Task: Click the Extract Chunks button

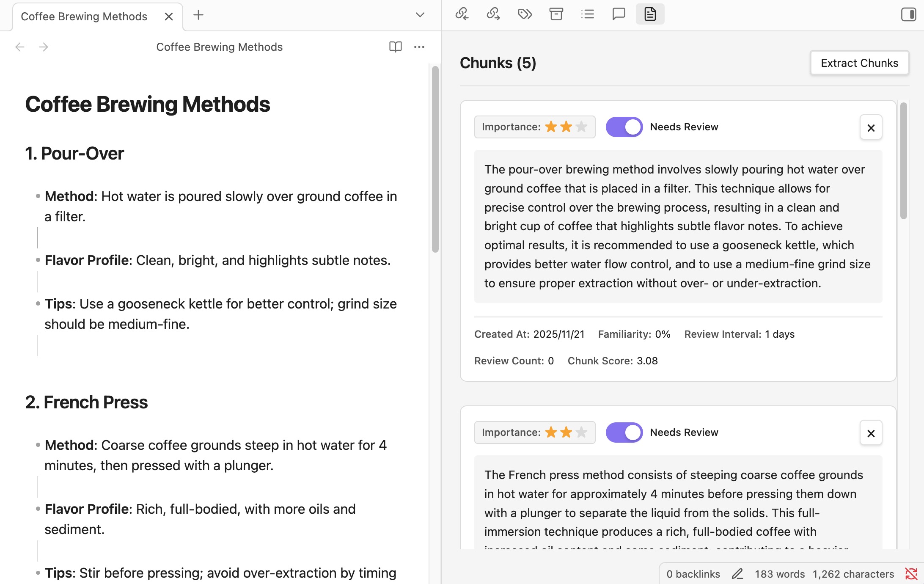Action: pos(859,63)
